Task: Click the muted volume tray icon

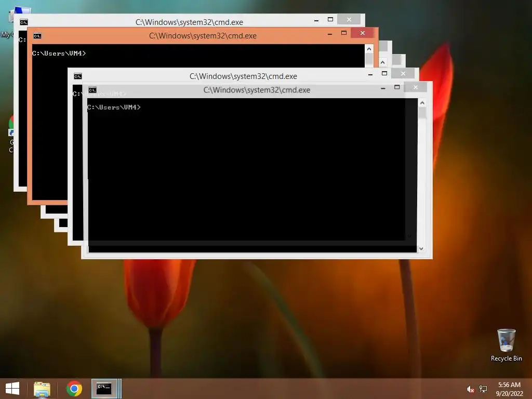Action: pos(470,389)
